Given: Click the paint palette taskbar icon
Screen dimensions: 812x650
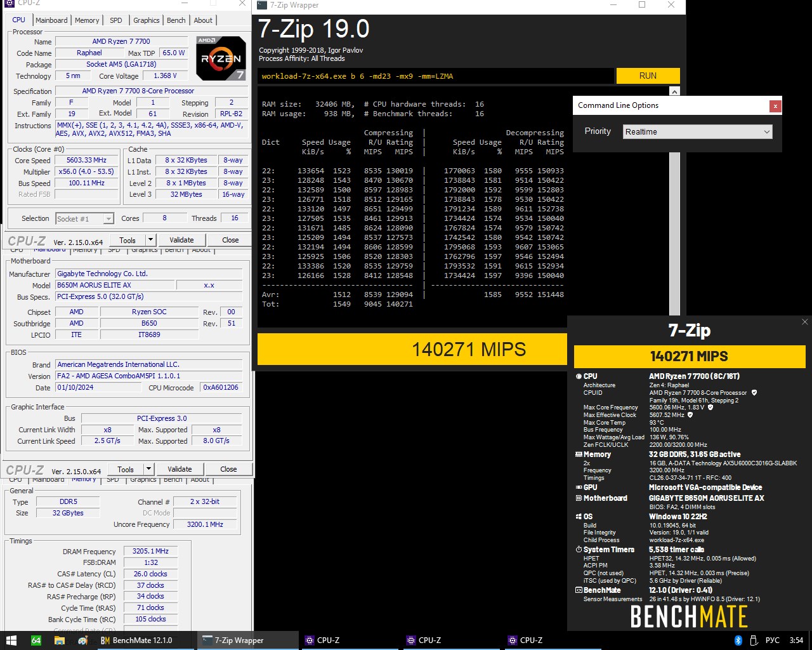Looking at the screenshot, I should point(82,640).
